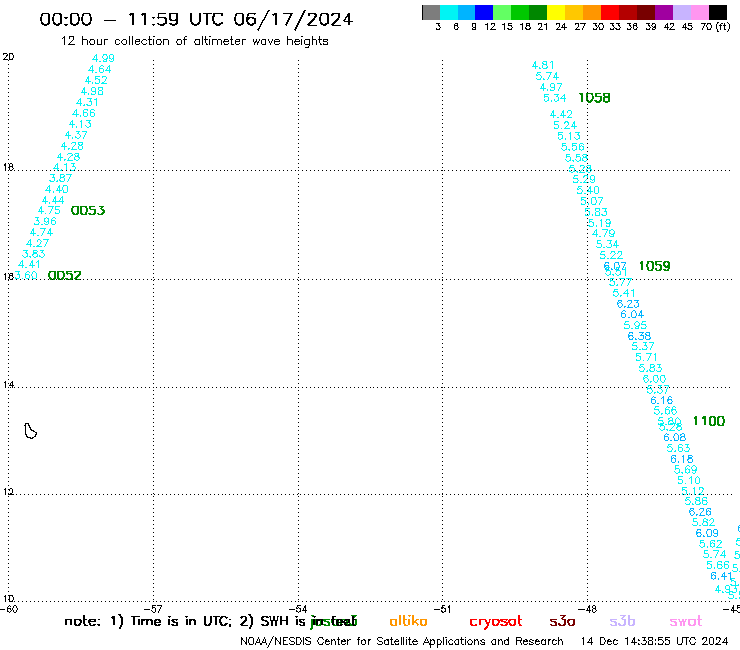Viewport: 740px width, 650px height.
Task: Select the -57 longitude axis label
Action: click(x=153, y=609)
